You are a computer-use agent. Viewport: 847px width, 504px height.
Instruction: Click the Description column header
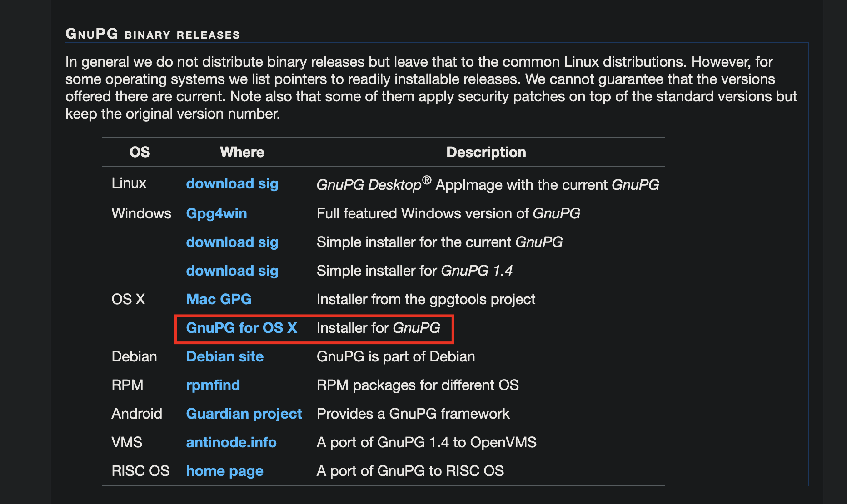tap(485, 152)
